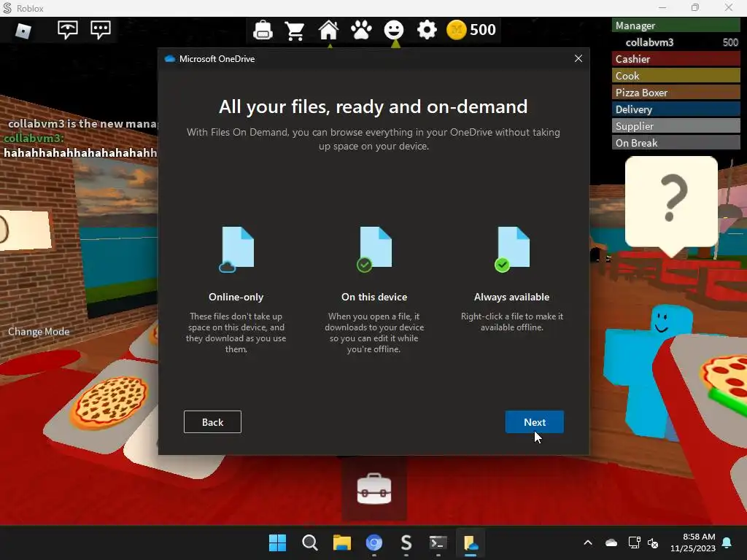
Task: Go to the house home icon
Action: (x=328, y=31)
